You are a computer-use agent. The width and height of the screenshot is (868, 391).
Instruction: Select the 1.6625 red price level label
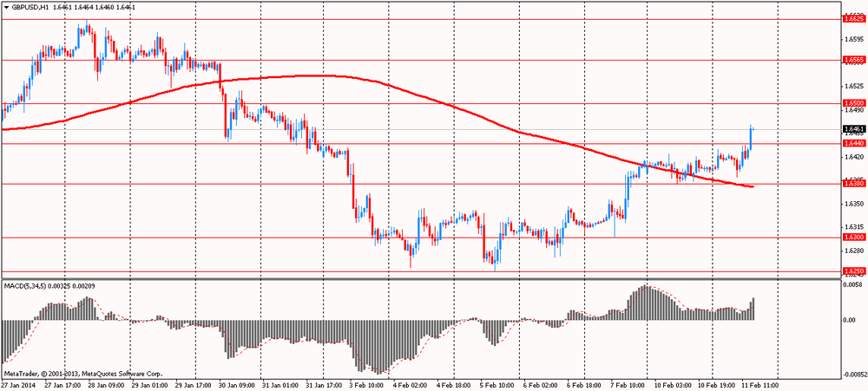point(853,19)
